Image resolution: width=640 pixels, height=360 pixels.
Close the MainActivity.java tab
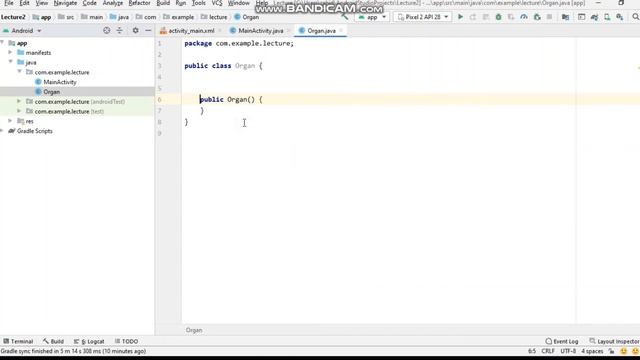tap(289, 31)
